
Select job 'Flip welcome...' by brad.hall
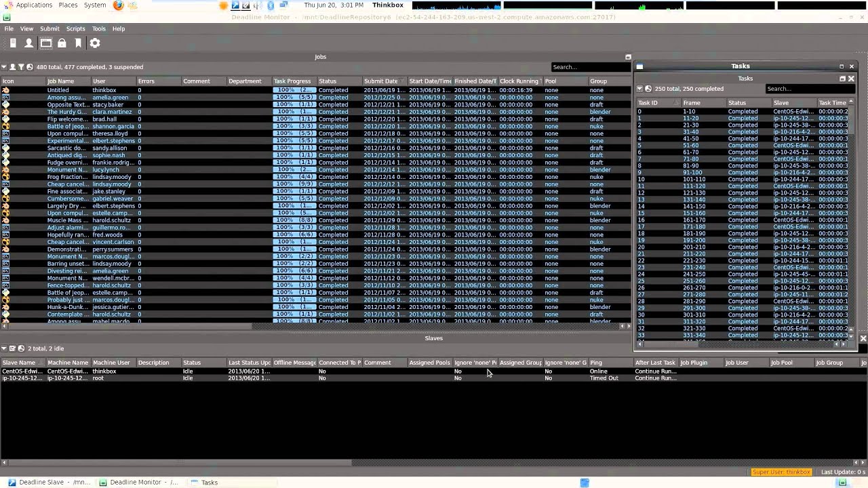(315, 119)
